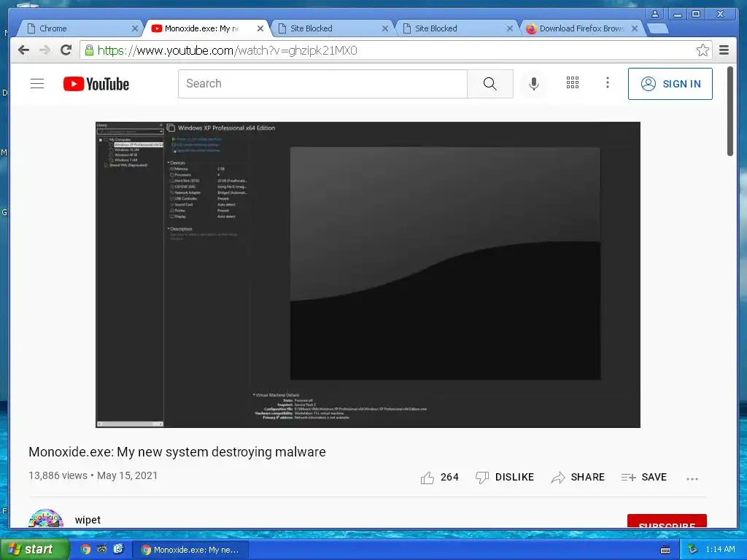The height and width of the screenshot is (560, 747).
Task: Click the third quick launch icon
Action: pos(118,549)
